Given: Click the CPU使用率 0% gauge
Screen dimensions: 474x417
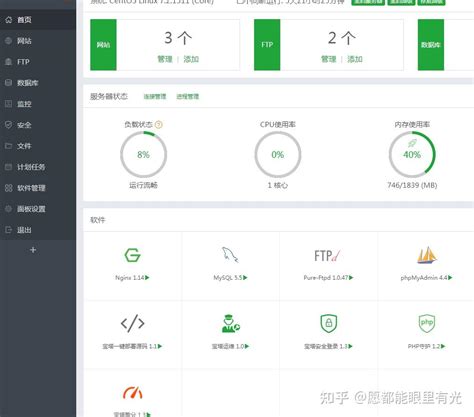Looking at the screenshot, I should [x=278, y=154].
